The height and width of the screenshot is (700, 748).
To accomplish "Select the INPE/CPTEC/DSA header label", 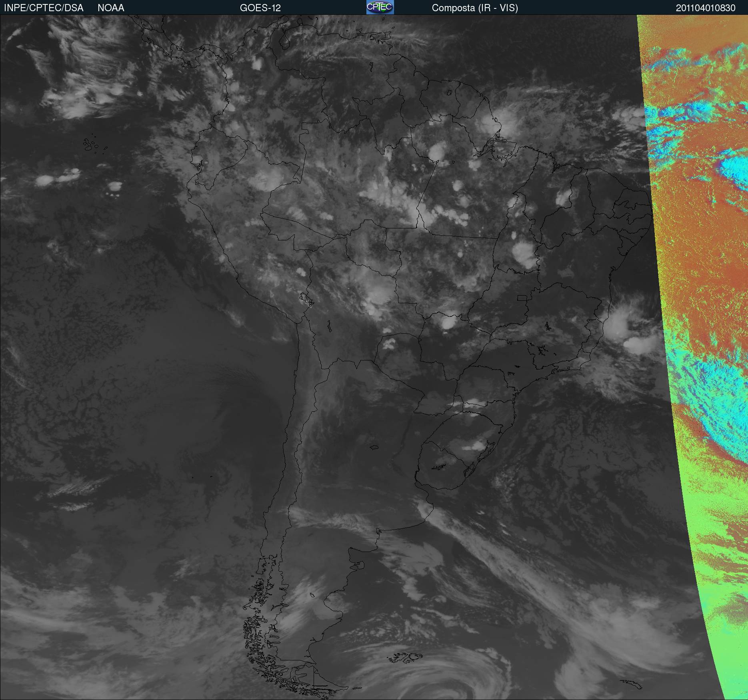I will 44,8.
